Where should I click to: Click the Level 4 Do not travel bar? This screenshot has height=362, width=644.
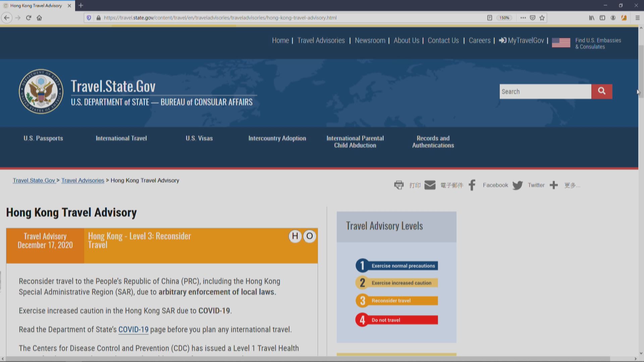[x=396, y=320]
